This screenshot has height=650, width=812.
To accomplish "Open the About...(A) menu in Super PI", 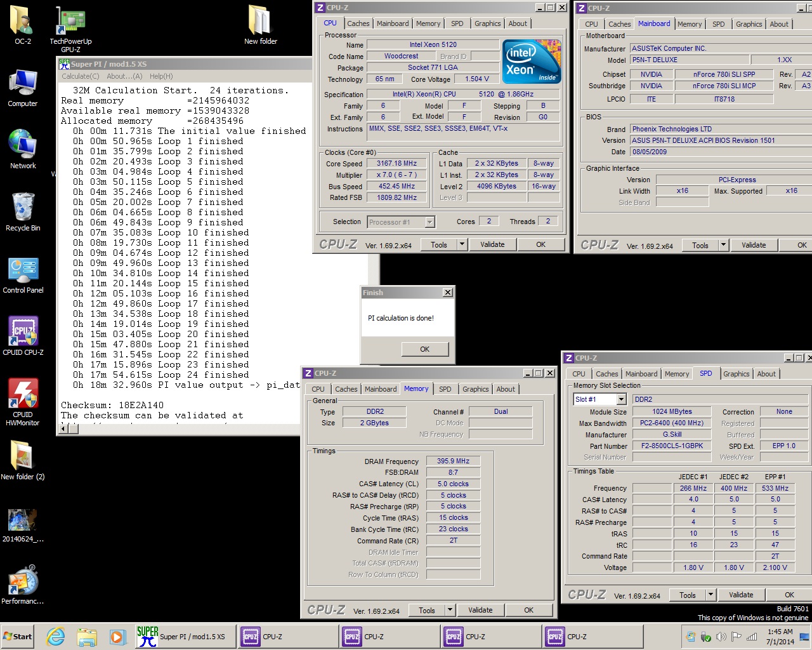I will click(x=124, y=76).
